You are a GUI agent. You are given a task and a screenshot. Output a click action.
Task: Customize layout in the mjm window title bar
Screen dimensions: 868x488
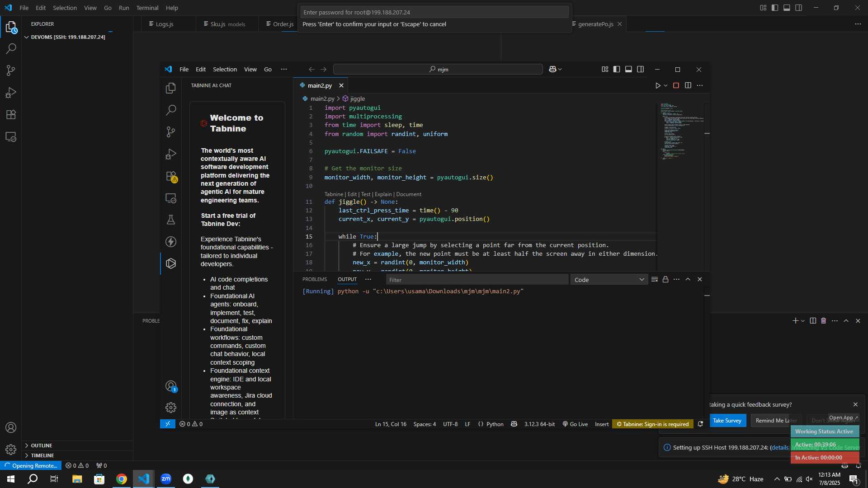(605, 69)
